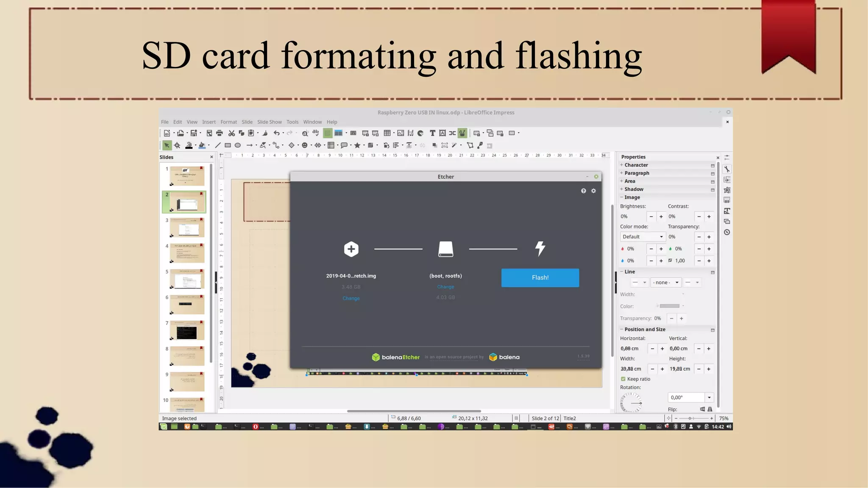Open the Rotation angle dropdown
This screenshot has height=488, width=868.
click(x=709, y=397)
